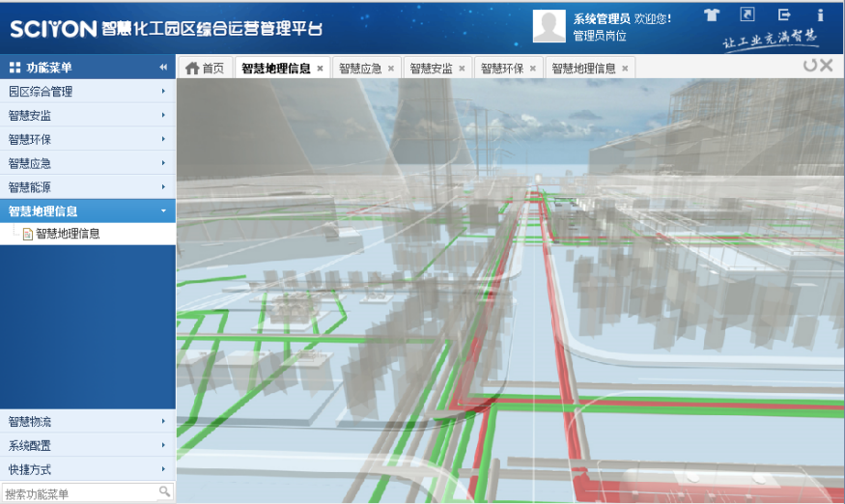Click the close-all-tabs X icon

(x=827, y=66)
